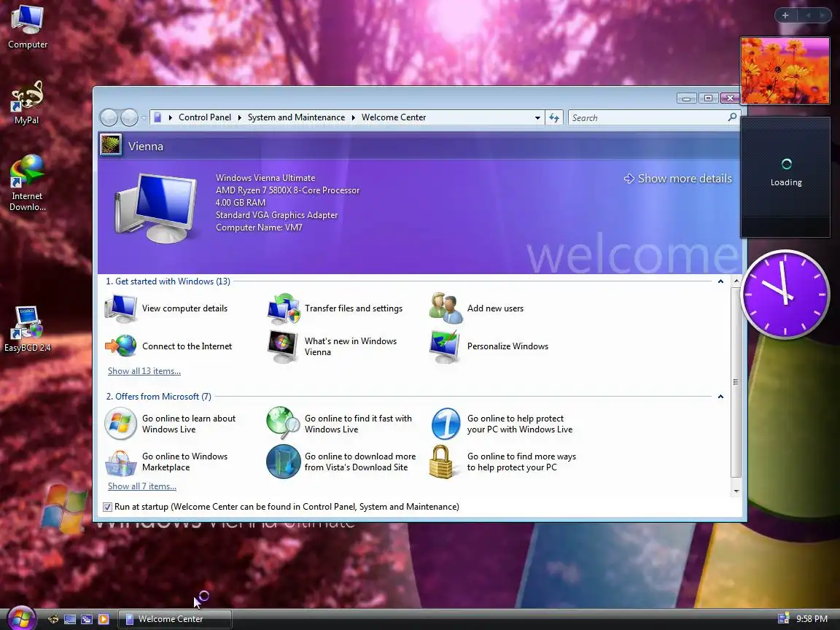Click Switch between windows quick launch icon
Viewport: 840px width, 630px height.
coord(86,619)
